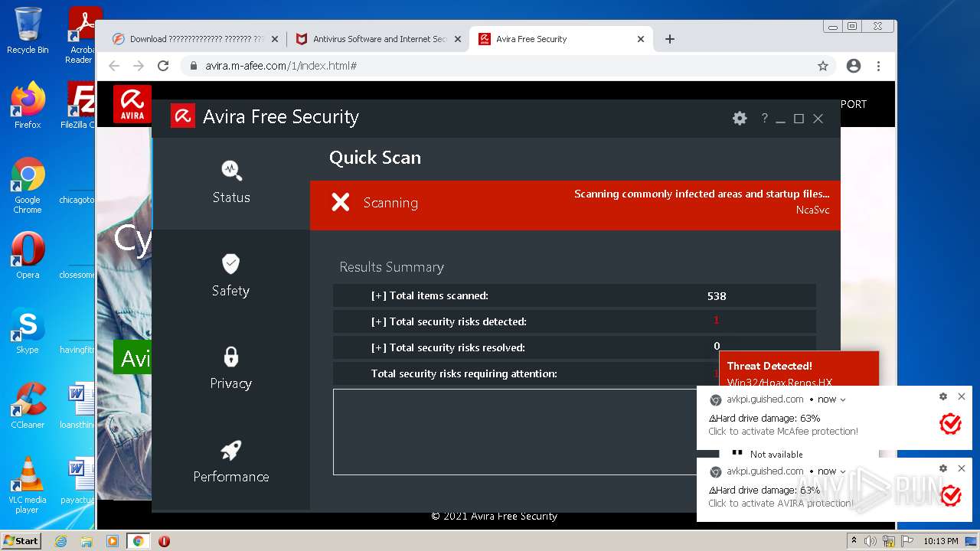The image size is (980, 551).
Task: Open the Safety shield section
Action: pos(231,275)
